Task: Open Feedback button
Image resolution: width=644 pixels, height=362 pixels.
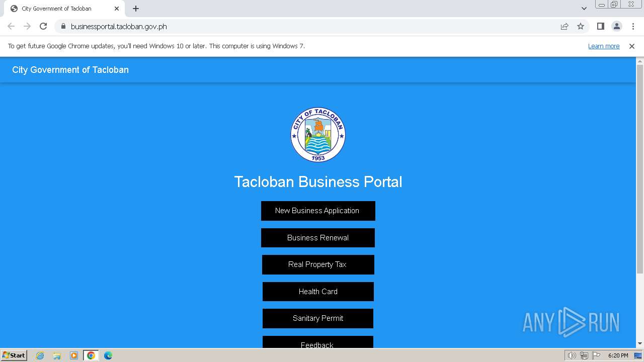Action: [x=318, y=342]
